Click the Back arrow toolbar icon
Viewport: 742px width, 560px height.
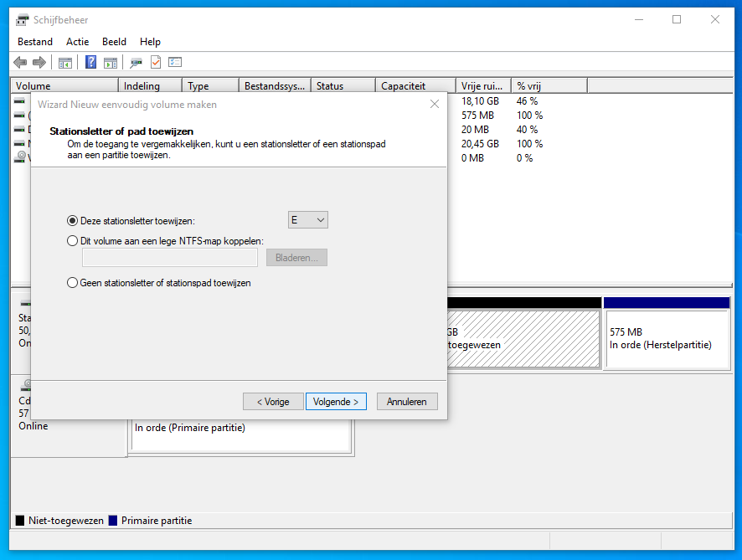coord(20,62)
